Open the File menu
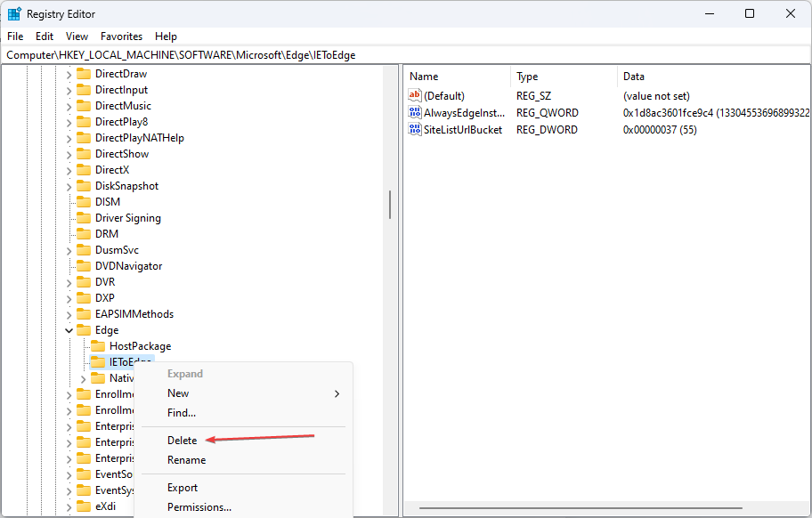This screenshot has width=812, height=518. click(x=15, y=36)
